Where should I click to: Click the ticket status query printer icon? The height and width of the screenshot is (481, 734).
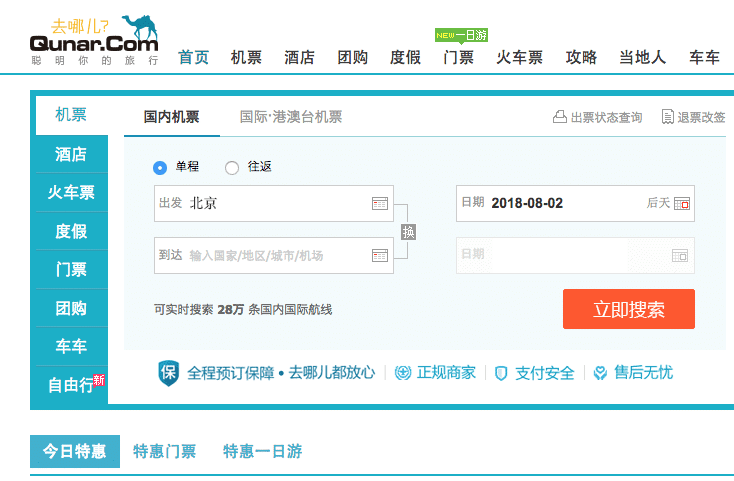tap(560, 117)
